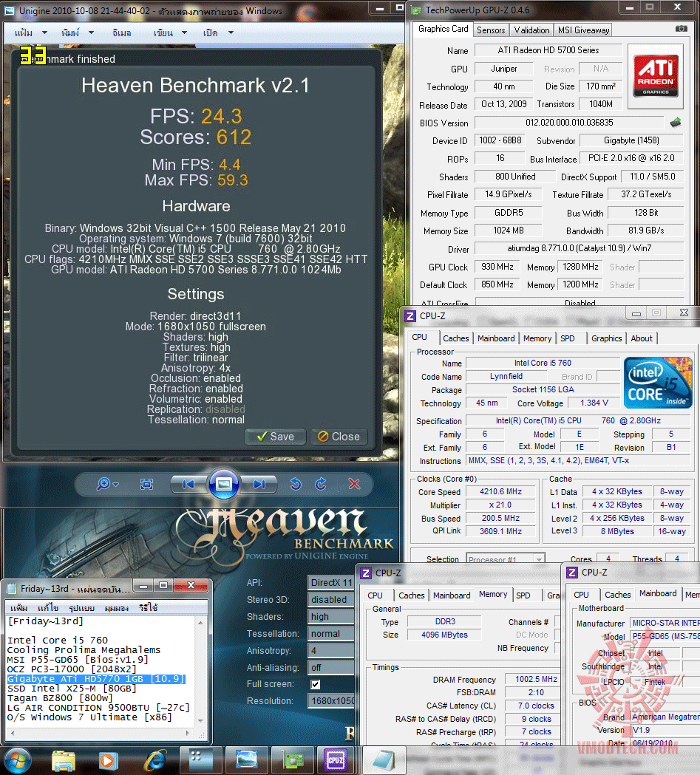Click the Core Speed 4210.6 MHz value in CPU-Z
The image size is (700, 775).
(500, 492)
